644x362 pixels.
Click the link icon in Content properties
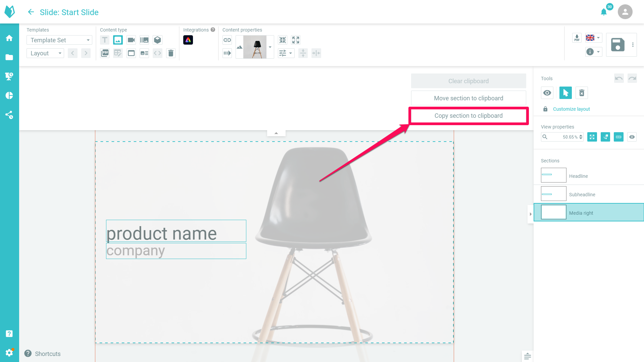click(227, 40)
